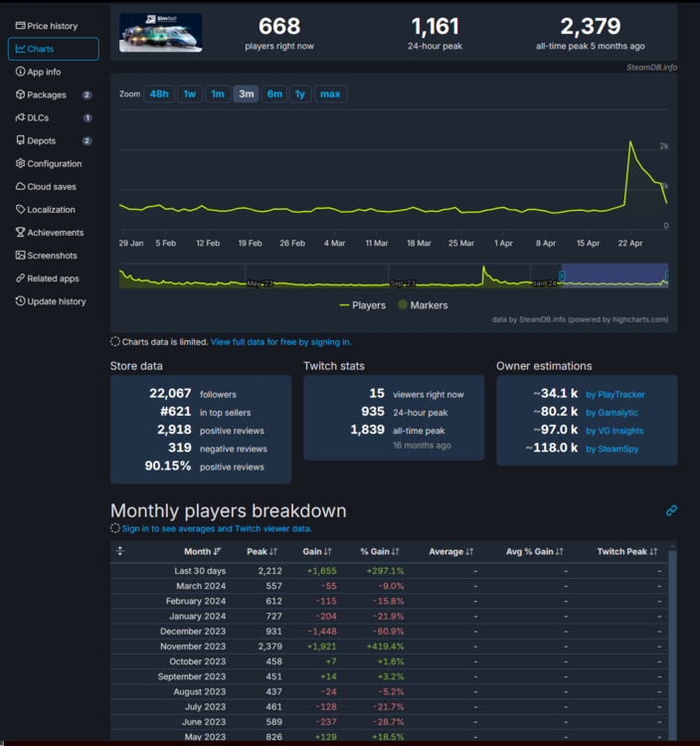Click the chain link icon beside Monthly breakdown
The width and height of the screenshot is (700, 746).
pos(671,510)
